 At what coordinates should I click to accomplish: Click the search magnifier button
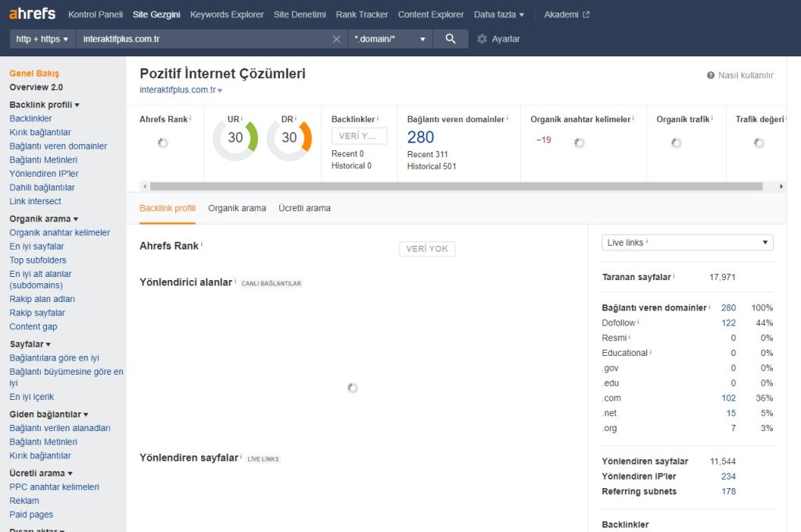point(451,39)
